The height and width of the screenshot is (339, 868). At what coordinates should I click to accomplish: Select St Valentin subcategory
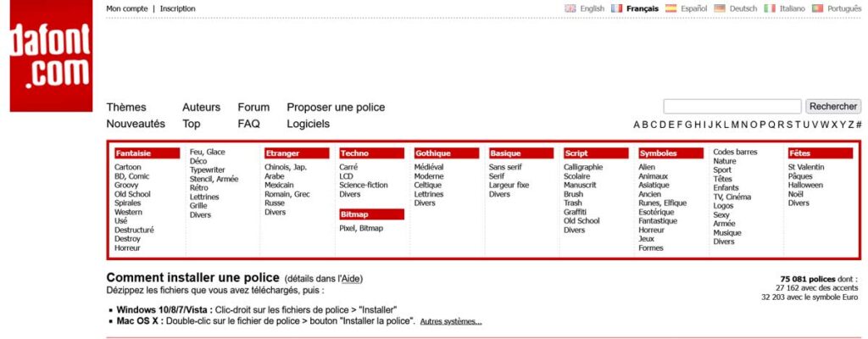pos(806,167)
